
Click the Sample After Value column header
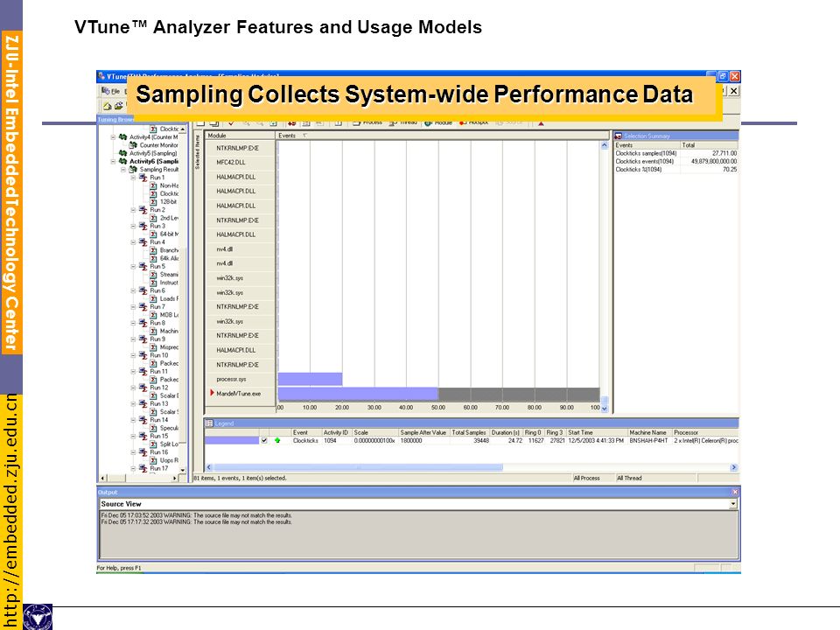424,432
